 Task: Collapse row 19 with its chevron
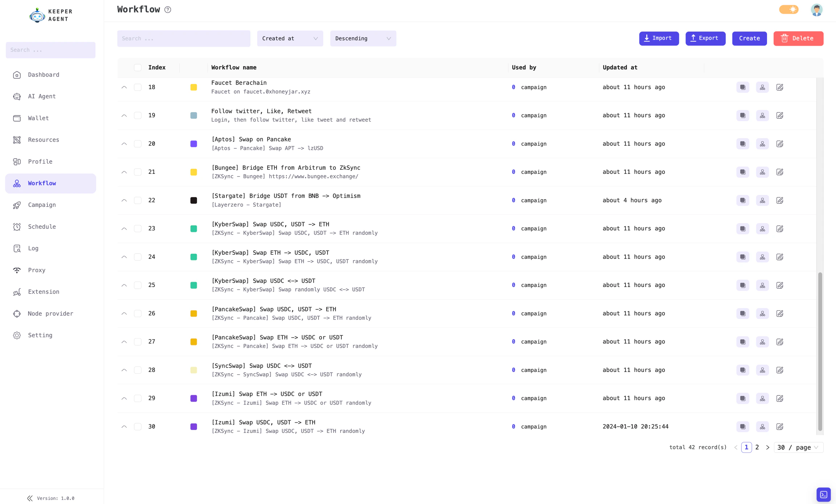[124, 115]
